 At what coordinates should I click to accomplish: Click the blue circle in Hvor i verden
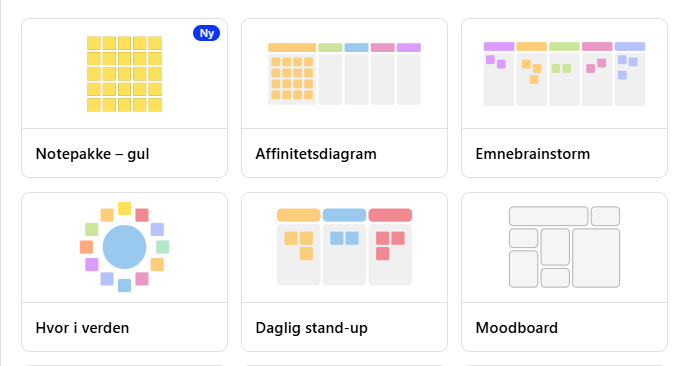[x=124, y=247]
